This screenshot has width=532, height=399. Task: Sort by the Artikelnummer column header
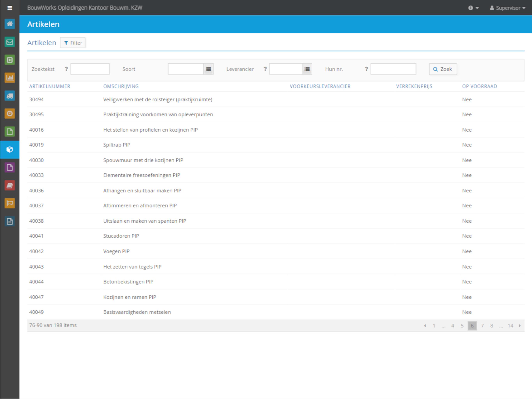[49, 86]
